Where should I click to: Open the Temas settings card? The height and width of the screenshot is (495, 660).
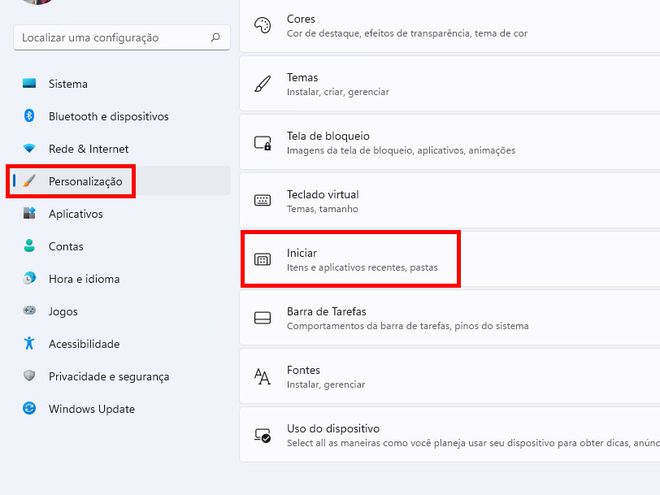click(x=450, y=84)
